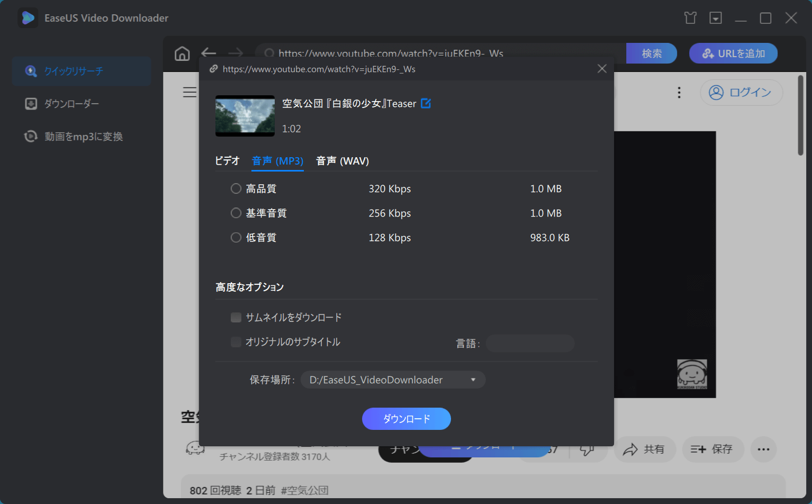The image size is (812, 504).
Task: Select the 低音質 128 Kbps option
Action: pos(236,237)
